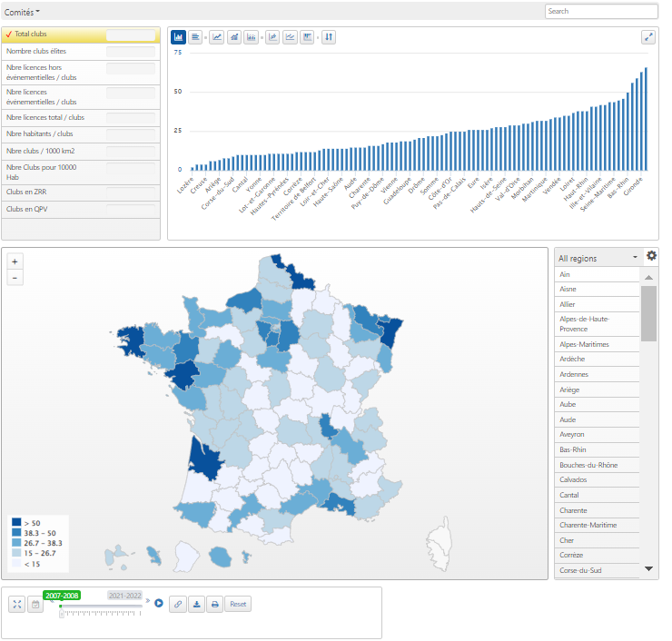Click the '> 50' legend color swatch

pyautogui.click(x=16, y=522)
